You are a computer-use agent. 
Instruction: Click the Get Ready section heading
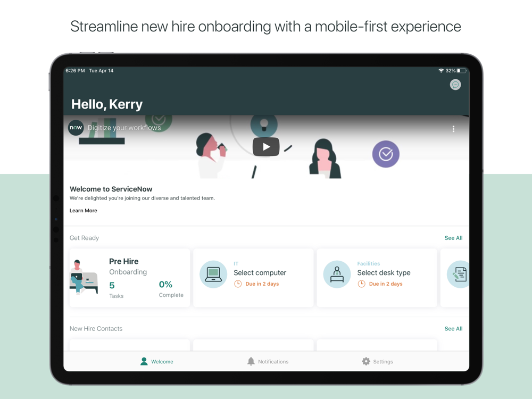pyautogui.click(x=84, y=238)
